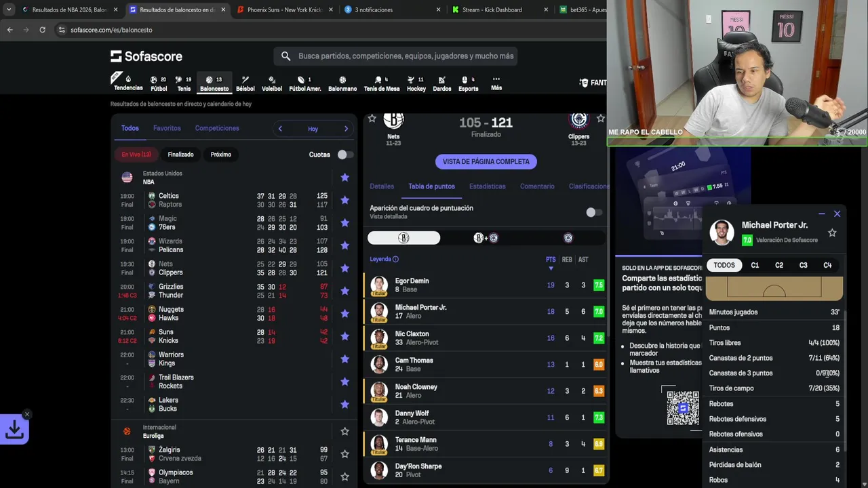Open the Voleibol sport category
The image size is (868, 488).
(272, 83)
